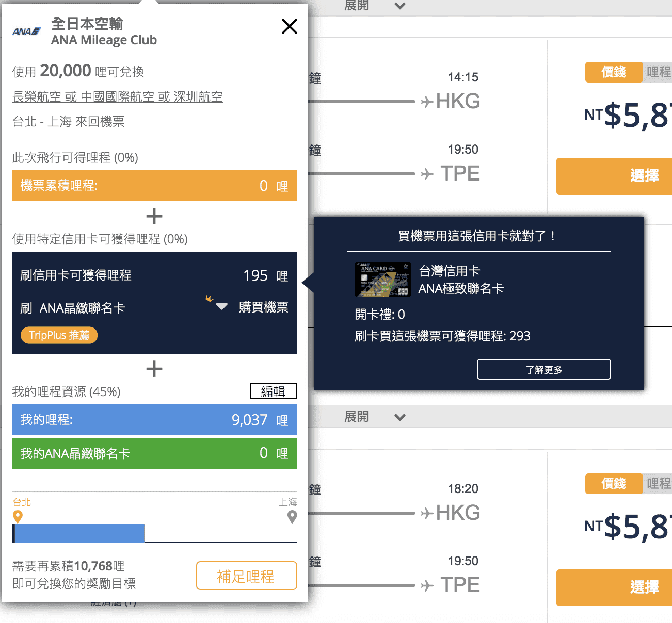This screenshot has height=623, width=672.
Task: Click the plane icon before 14:15 HKG
Action: point(427,102)
